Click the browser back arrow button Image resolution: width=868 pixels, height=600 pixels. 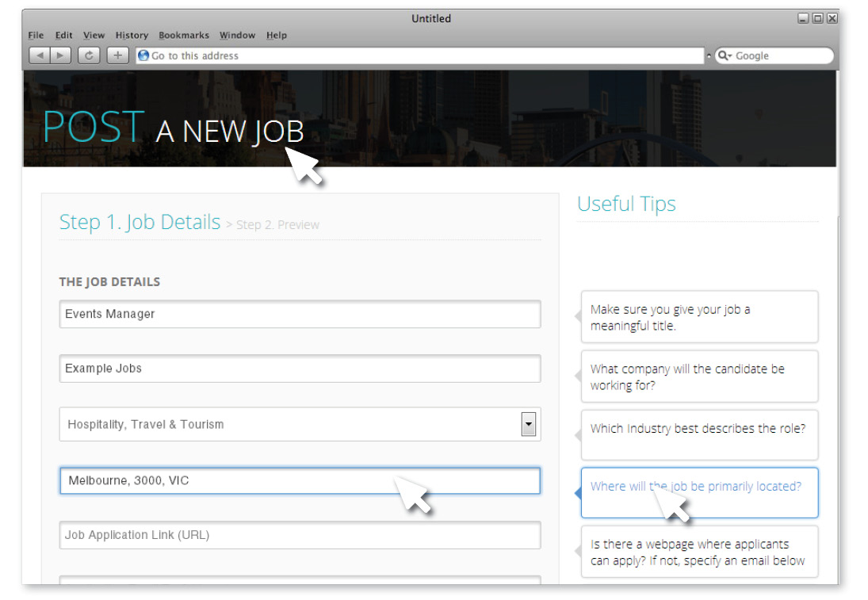pos(40,55)
